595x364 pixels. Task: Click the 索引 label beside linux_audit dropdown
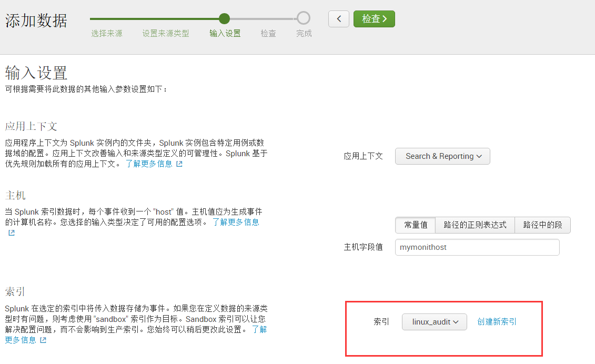[x=381, y=322]
